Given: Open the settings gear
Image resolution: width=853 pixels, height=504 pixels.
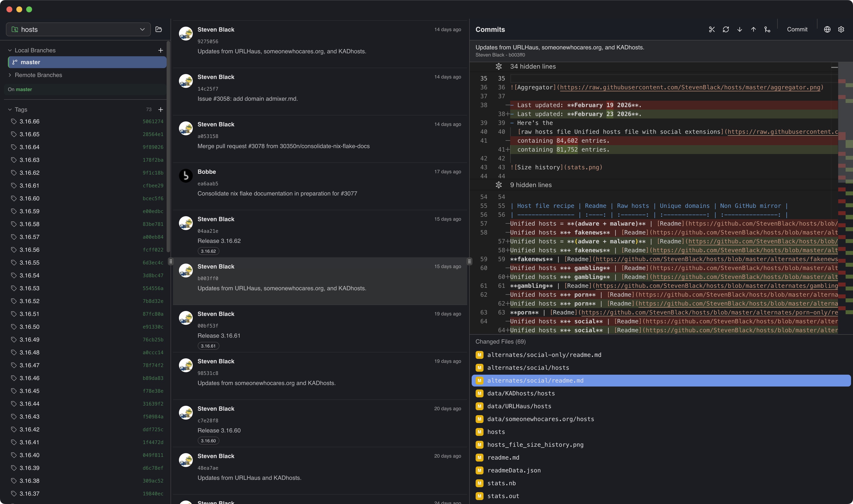Looking at the screenshot, I should 841,29.
